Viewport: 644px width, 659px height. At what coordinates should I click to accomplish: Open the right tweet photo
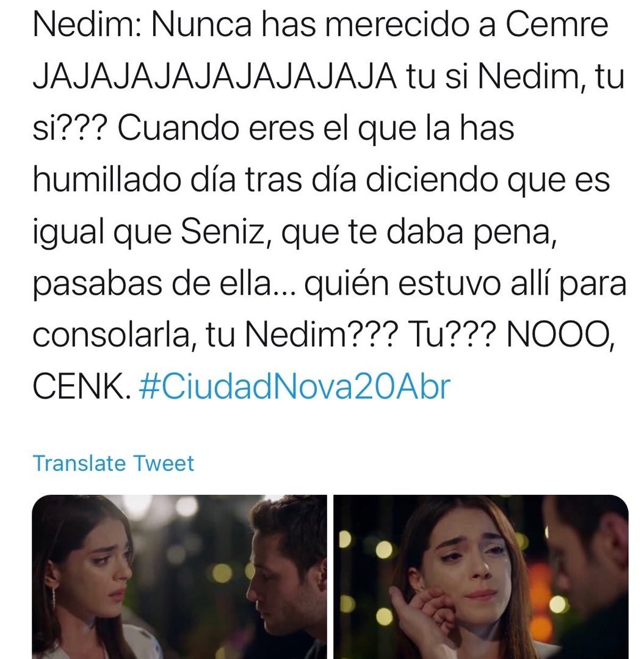coord(481,577)
